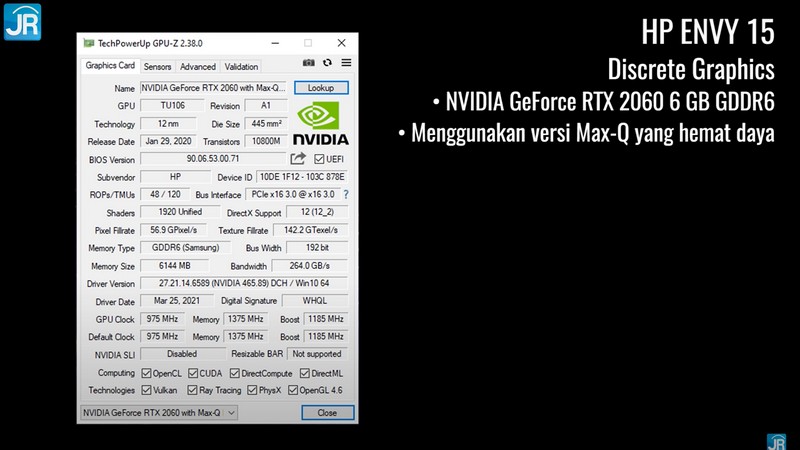Toggle the PhysX checkbox

[252, 390]
